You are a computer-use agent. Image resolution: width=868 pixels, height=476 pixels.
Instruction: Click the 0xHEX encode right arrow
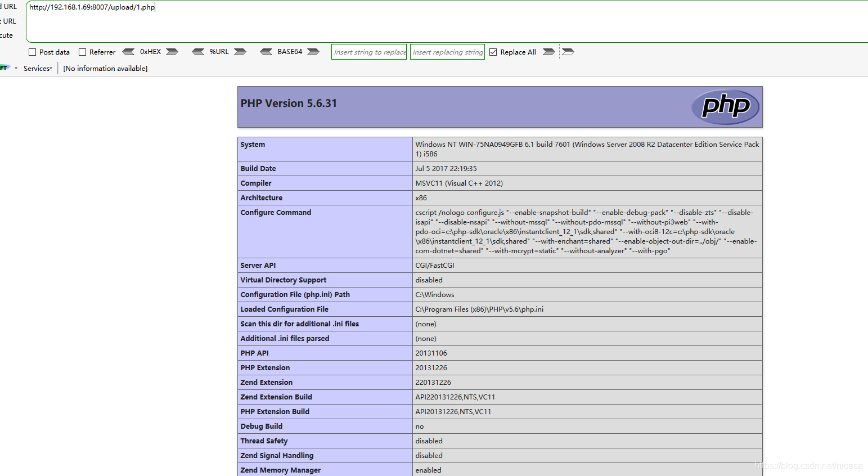tap(172, 52)
